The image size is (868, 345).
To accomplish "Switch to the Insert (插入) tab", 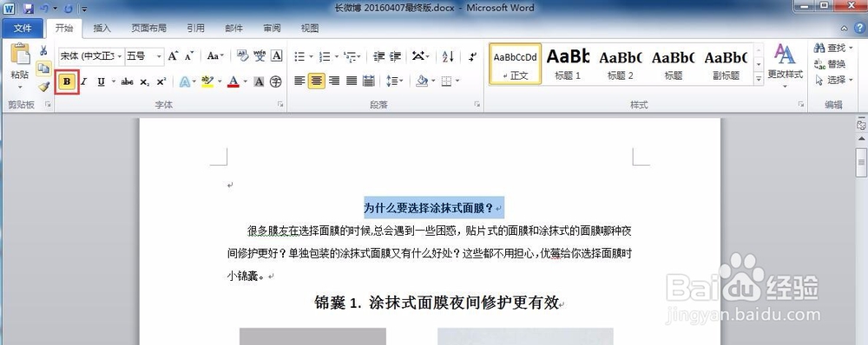I will coord(102,29).
